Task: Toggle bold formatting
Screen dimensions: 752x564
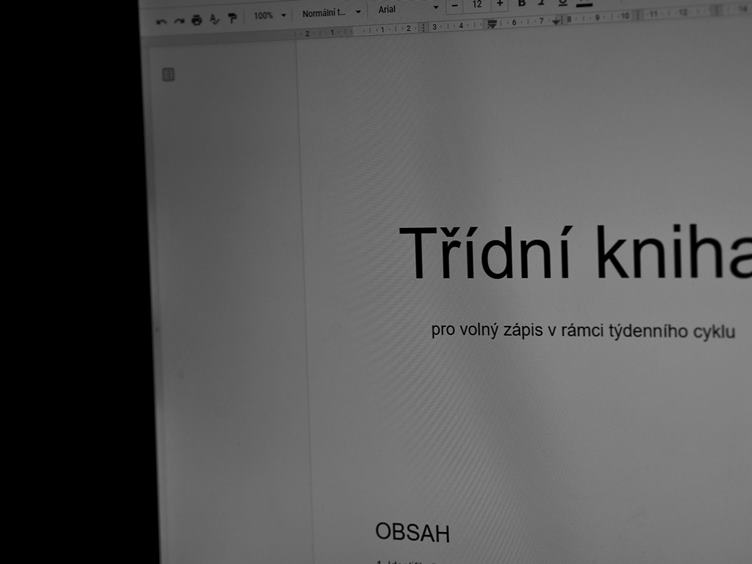Action: pyautogui.click(x=522, y=3)
